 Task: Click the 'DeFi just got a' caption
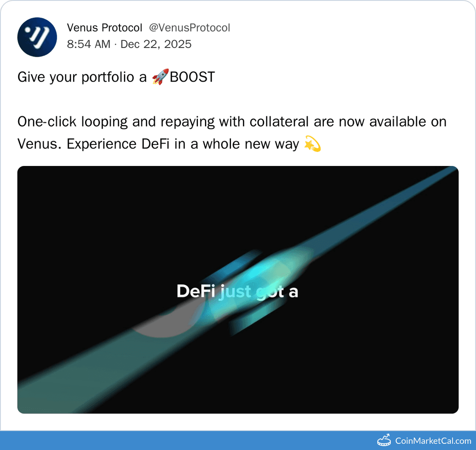point(238,291)
